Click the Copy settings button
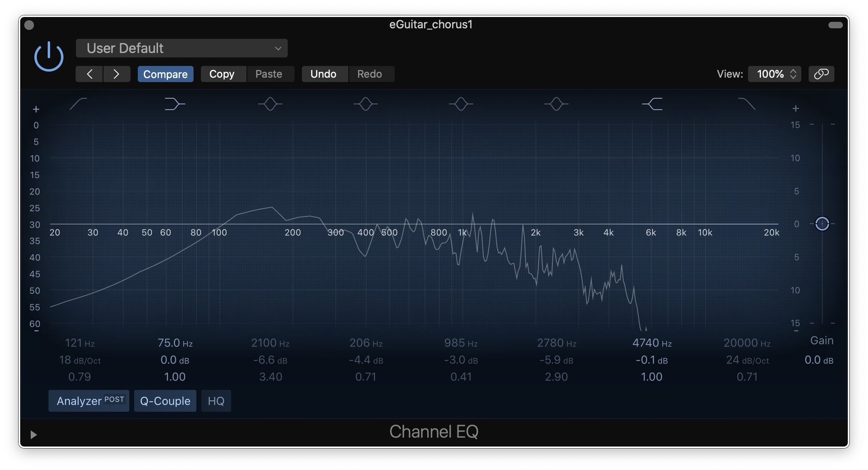Viewport: 868px width, 470px height. [222, 74]
